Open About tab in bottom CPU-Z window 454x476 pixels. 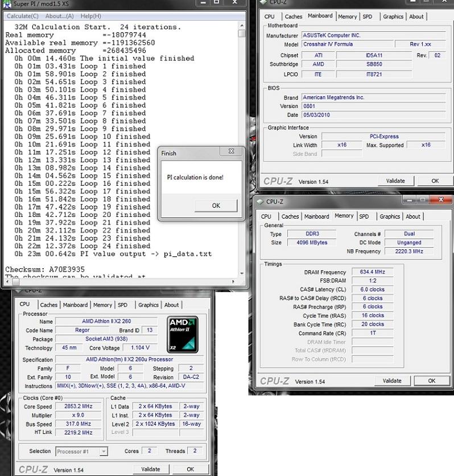[x=171, y=305]
